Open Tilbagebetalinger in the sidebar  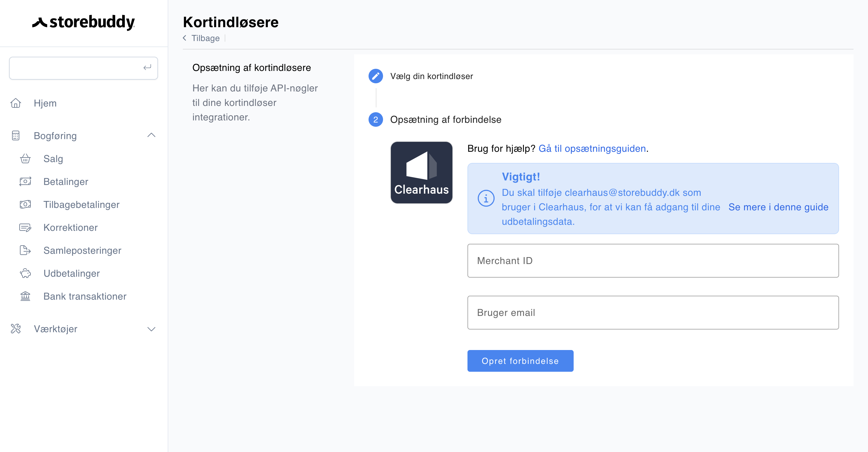81,205
